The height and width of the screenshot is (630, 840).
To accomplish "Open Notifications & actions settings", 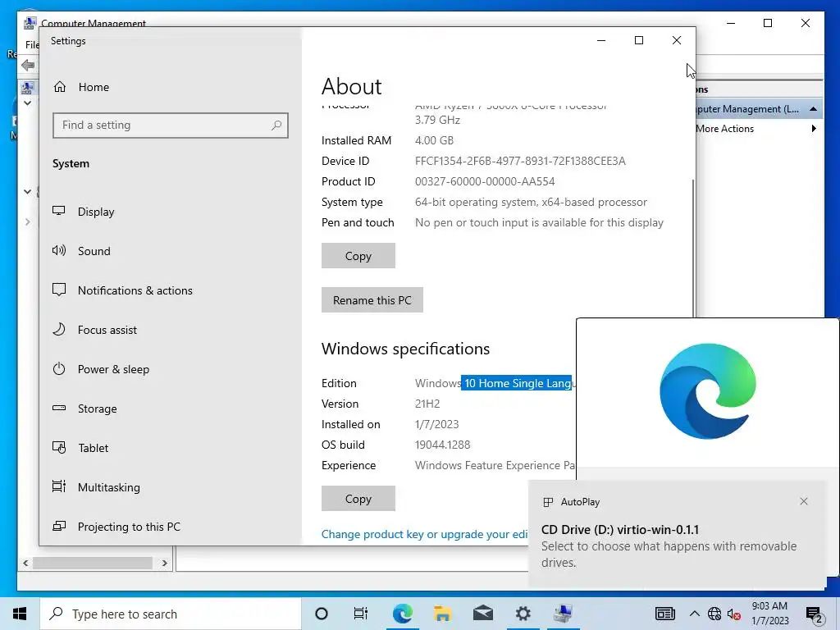I will point(122,290).
